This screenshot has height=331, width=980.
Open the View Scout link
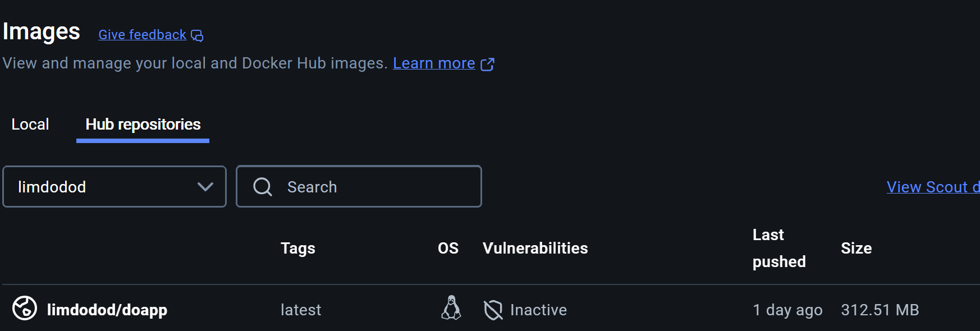coord(932,187)
